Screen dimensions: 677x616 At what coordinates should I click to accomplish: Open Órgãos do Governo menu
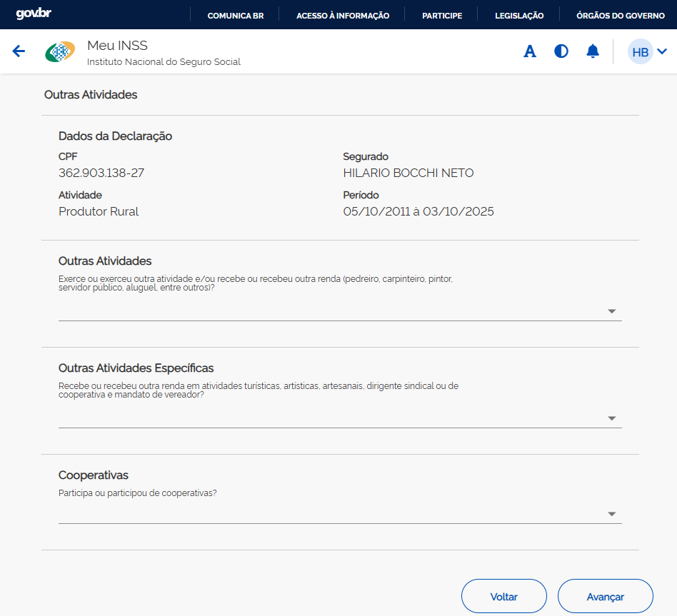pos(620,15)
